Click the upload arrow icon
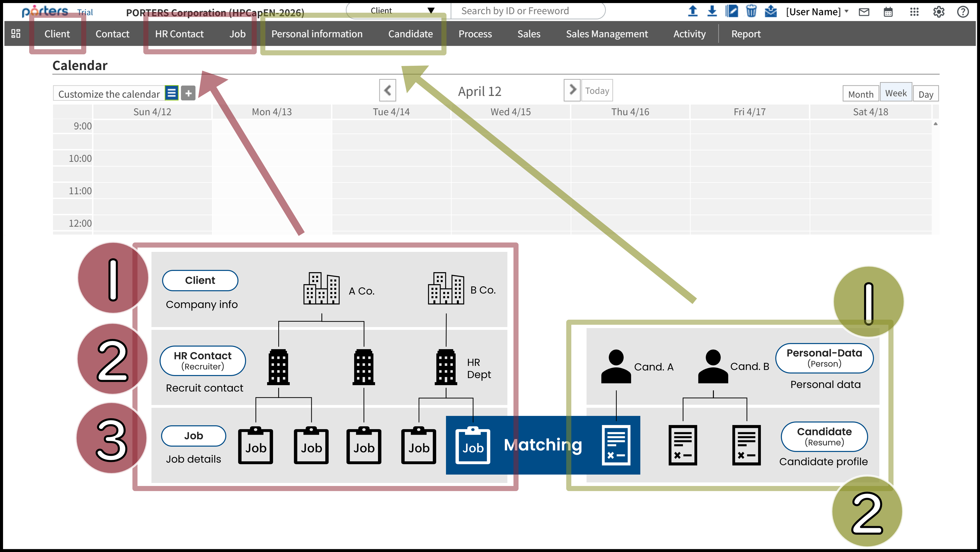Viewport: 980px width, 552px height. click(693, 11)
